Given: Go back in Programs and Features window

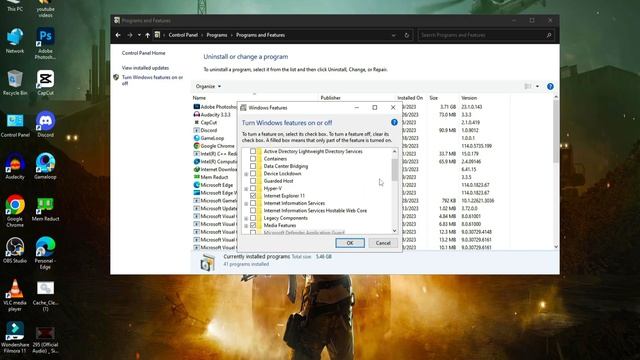Looking at the screenshot, I should (x=118, y=35).
